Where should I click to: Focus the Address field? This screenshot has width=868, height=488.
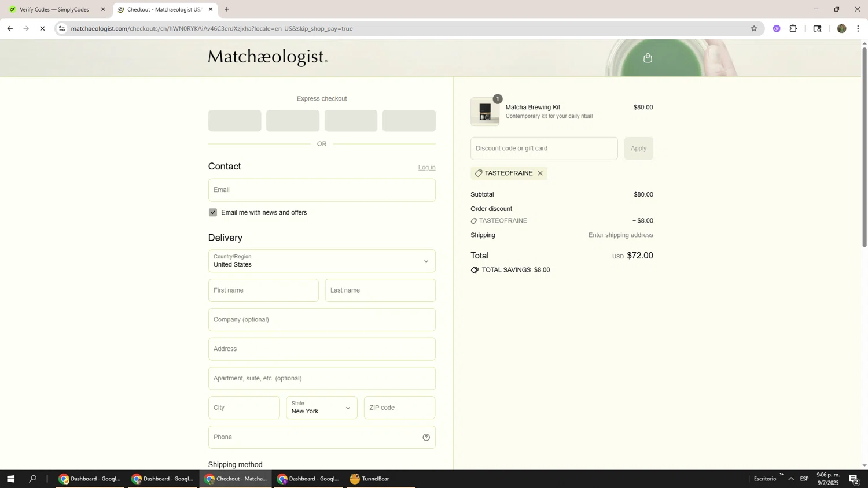coord(322,349)
